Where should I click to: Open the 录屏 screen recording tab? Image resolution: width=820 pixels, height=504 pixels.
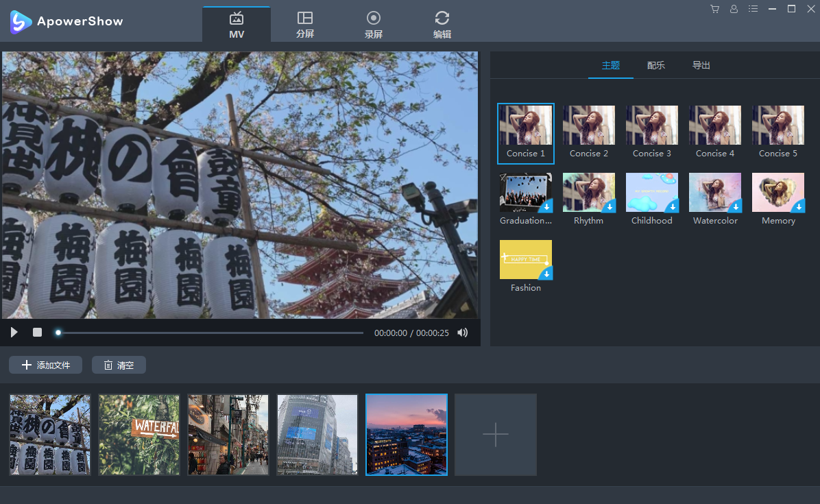[374, 25]
